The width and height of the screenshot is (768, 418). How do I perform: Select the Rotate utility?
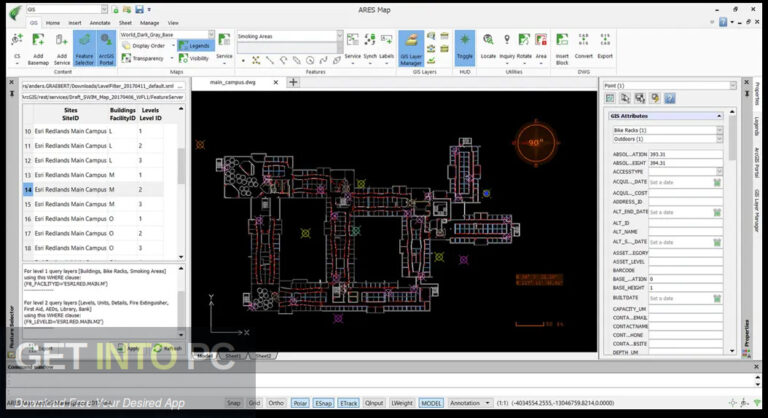click(524, 47)
